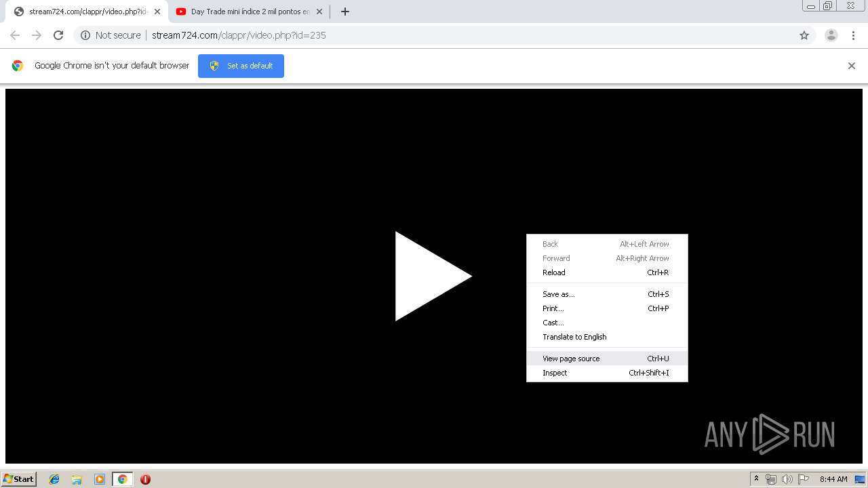
Task: Click the Chrome taskbar icon
Action: point(122,479)
